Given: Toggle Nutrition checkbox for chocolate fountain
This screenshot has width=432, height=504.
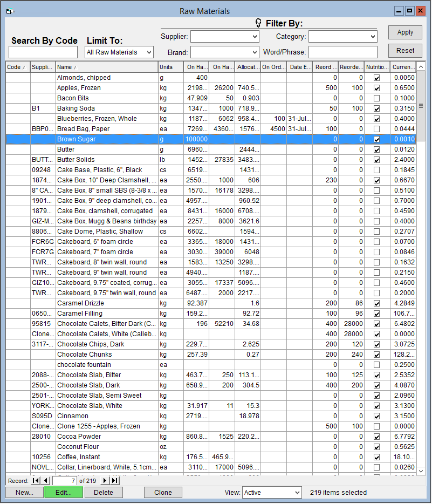Looking at the screenshot, I should coord(377,365).
